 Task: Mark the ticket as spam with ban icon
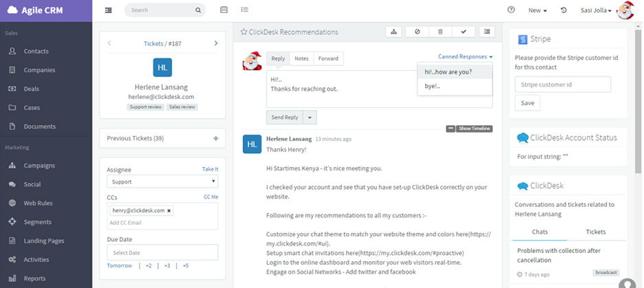coord(417,32)
